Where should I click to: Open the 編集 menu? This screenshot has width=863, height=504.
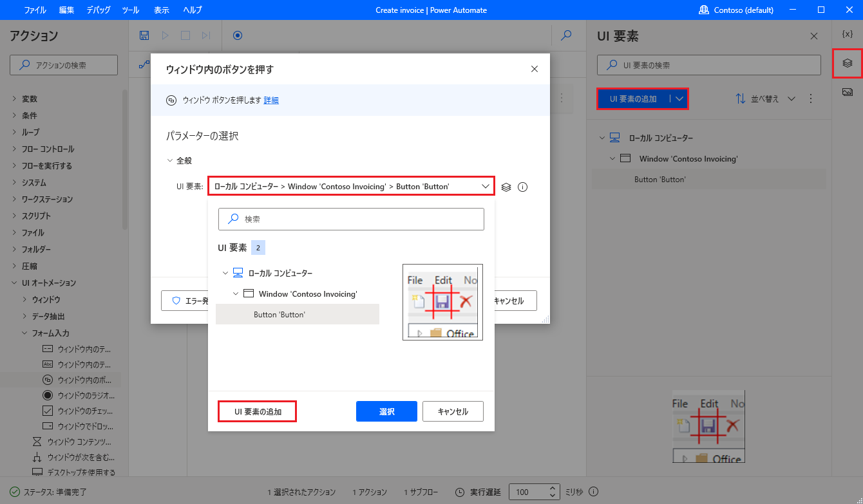pyautogui.click(x=66, y=10)
